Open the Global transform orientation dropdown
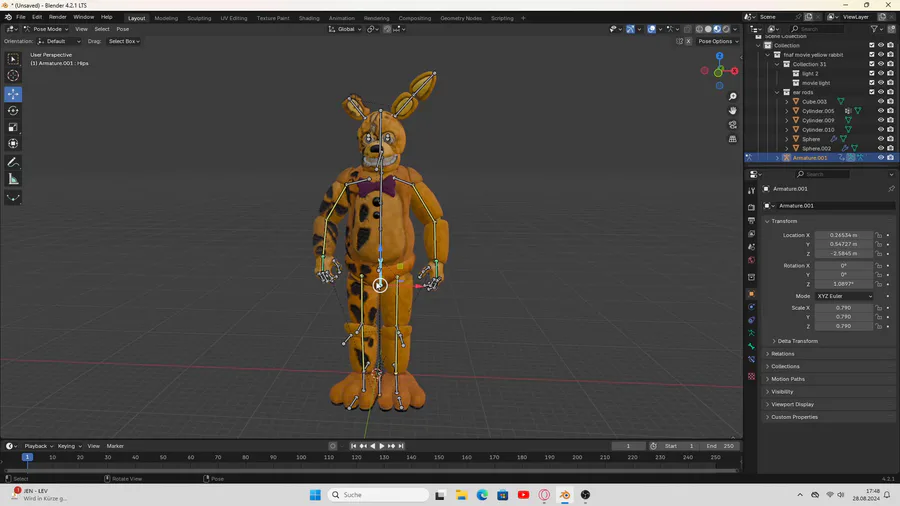 coord(345,29)
